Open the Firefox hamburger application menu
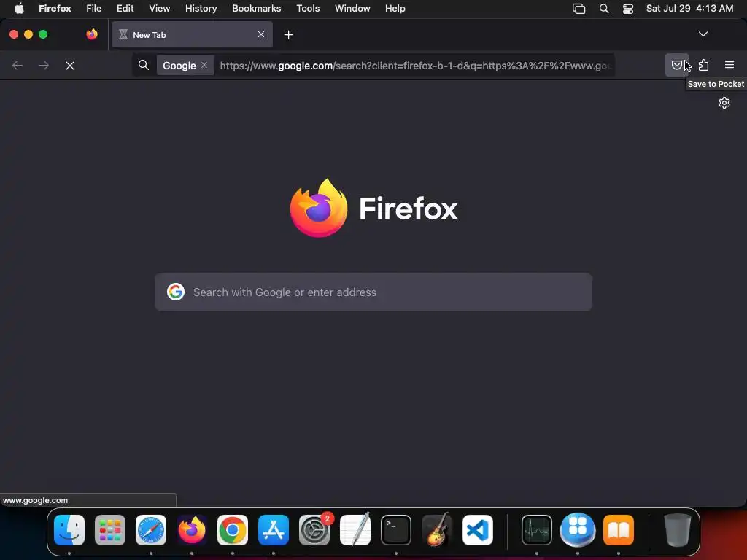 (x=729, y=65)
